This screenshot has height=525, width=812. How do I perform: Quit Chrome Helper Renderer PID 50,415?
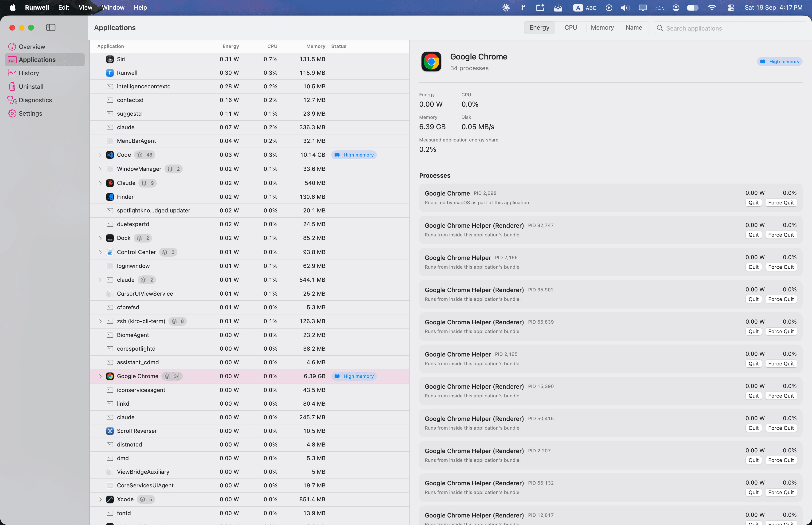coord(753,428)
